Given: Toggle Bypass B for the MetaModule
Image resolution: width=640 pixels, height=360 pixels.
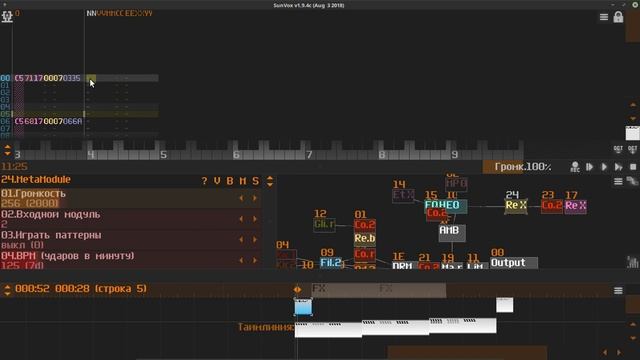Looking at the screenshot, I should (x=230, y=181).
